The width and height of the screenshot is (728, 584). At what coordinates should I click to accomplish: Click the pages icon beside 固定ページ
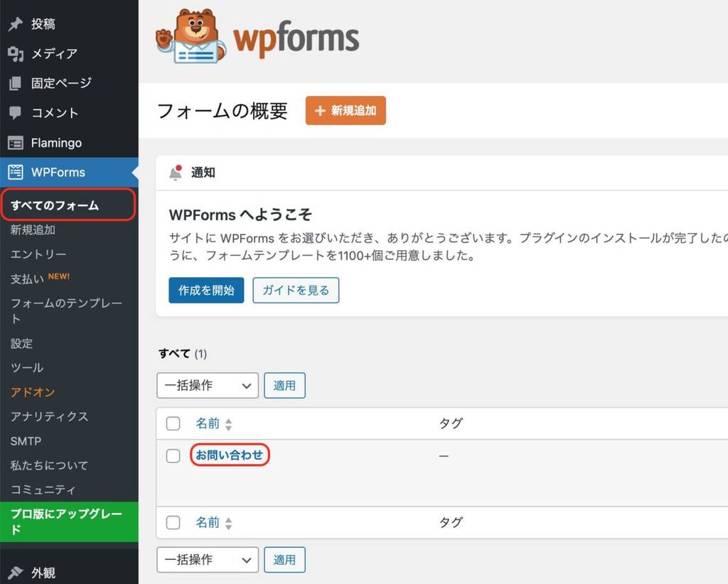coord(16,84)
